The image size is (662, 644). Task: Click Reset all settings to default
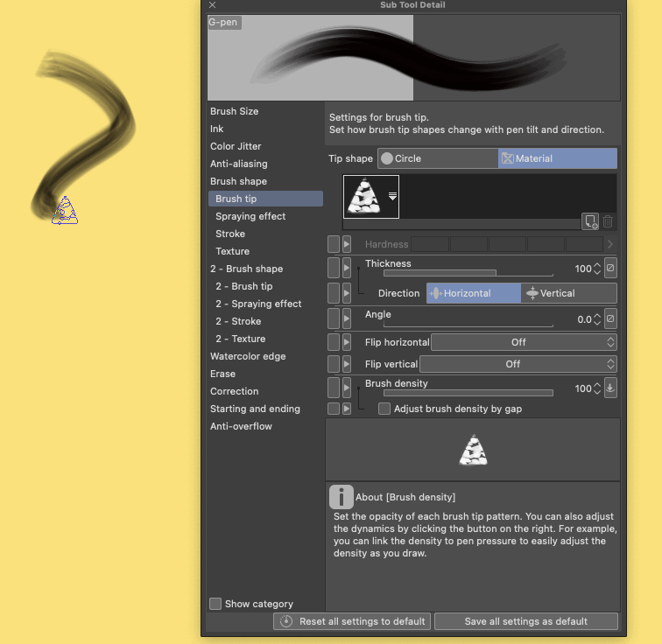click(x=352, y=621)
